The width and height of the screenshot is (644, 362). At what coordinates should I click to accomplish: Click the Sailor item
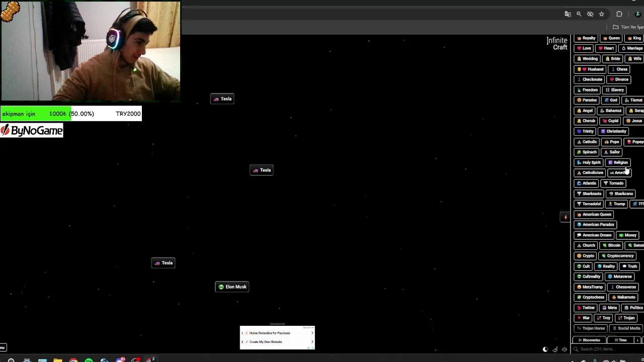tap(612, 152)
